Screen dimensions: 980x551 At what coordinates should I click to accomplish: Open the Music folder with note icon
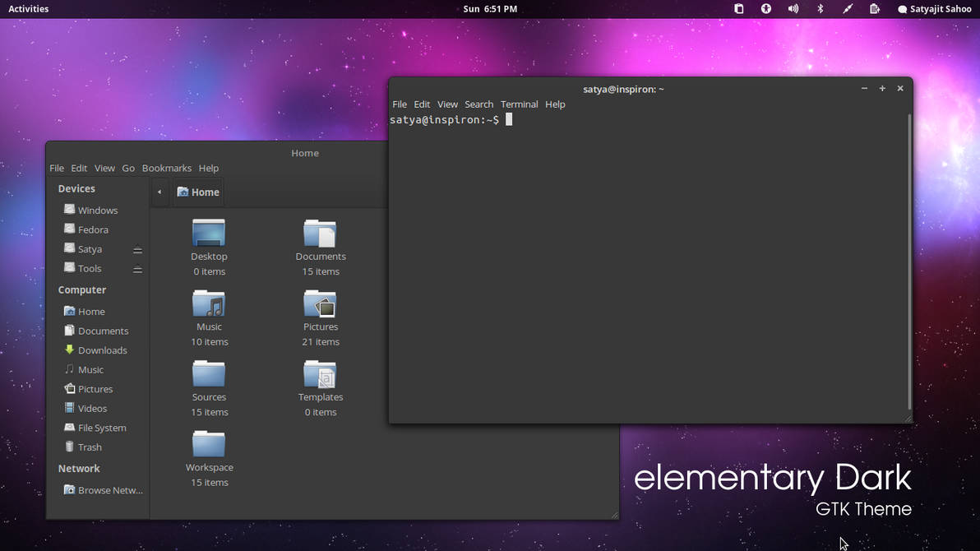[209, 303]
